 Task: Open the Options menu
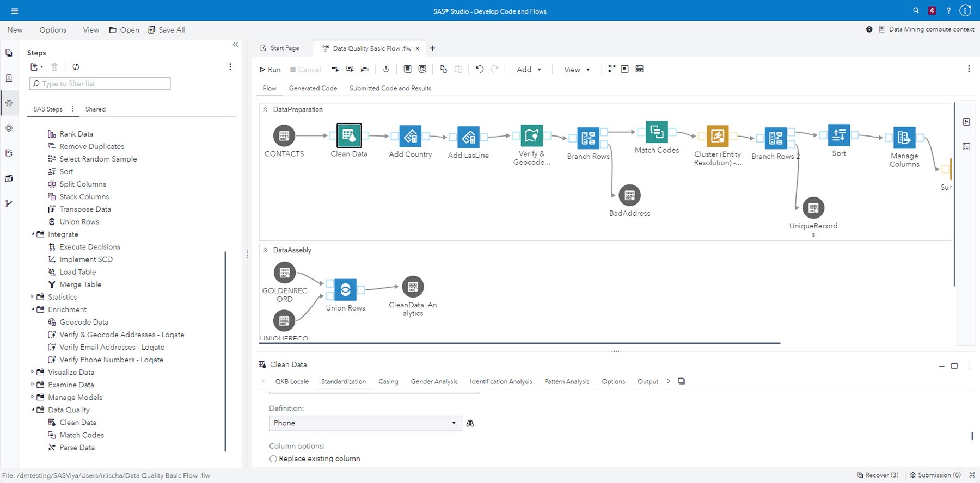pyautogui.click(x=53, y=30)
